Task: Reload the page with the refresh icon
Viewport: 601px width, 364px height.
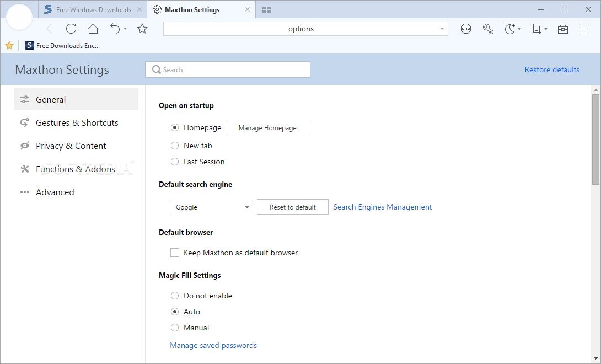Action: 71,29
